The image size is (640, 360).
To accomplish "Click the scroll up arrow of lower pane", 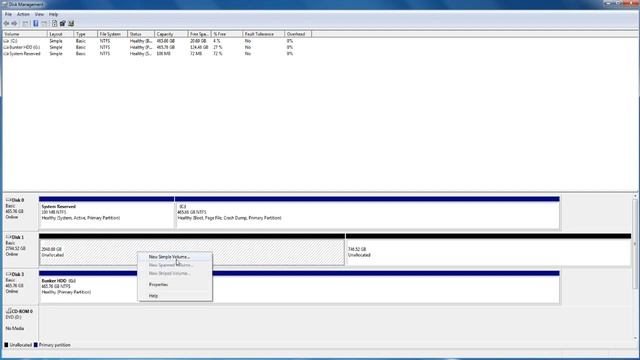I will 635,196.
